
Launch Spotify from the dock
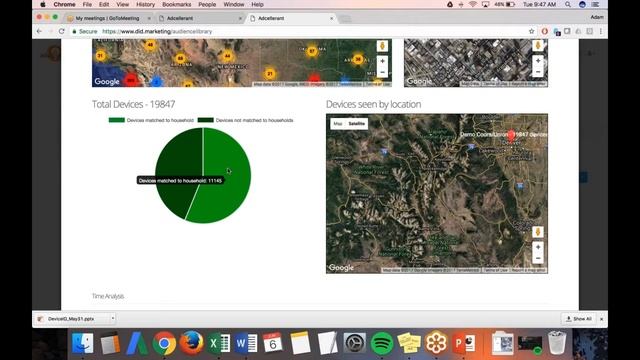382,343
